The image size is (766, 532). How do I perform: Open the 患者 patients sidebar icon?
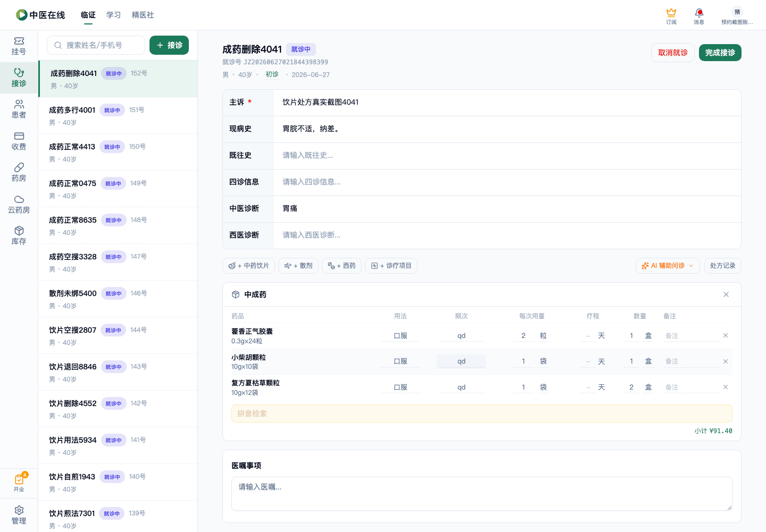(x=19, y=109)
